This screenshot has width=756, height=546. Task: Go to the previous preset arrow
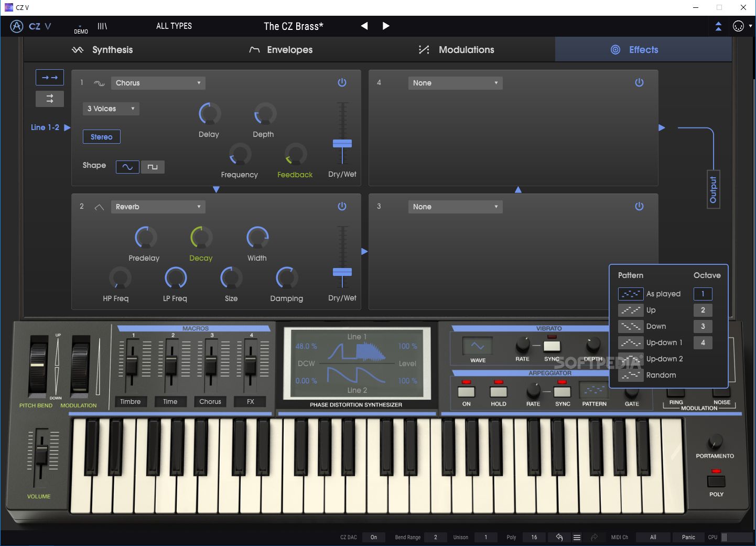coord(364,26)
